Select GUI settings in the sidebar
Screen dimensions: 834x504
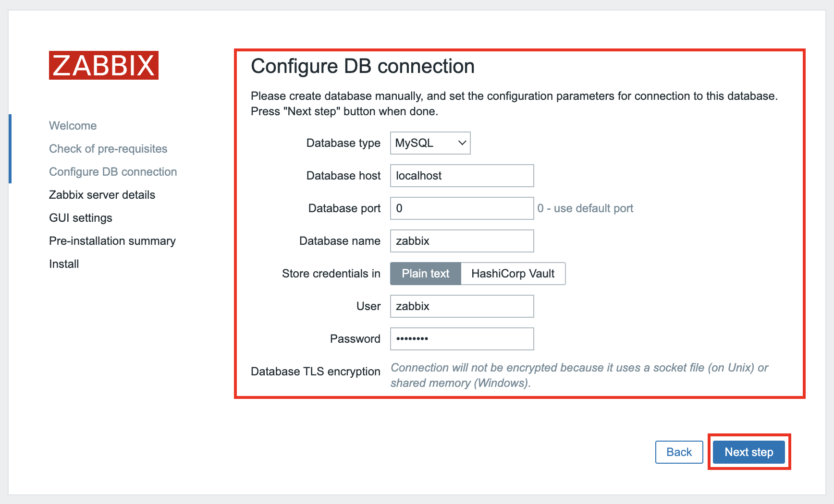[81, 218]
